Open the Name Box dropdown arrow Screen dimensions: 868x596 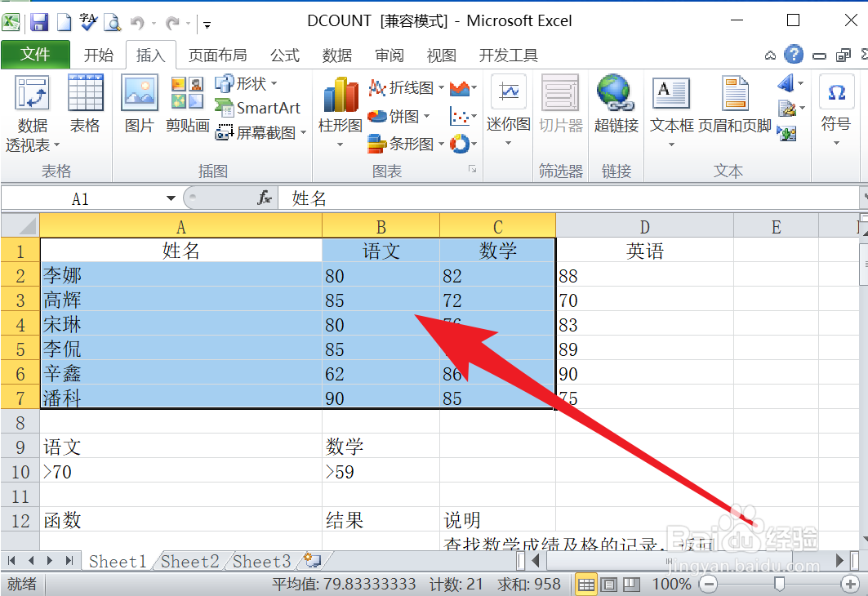171,198
